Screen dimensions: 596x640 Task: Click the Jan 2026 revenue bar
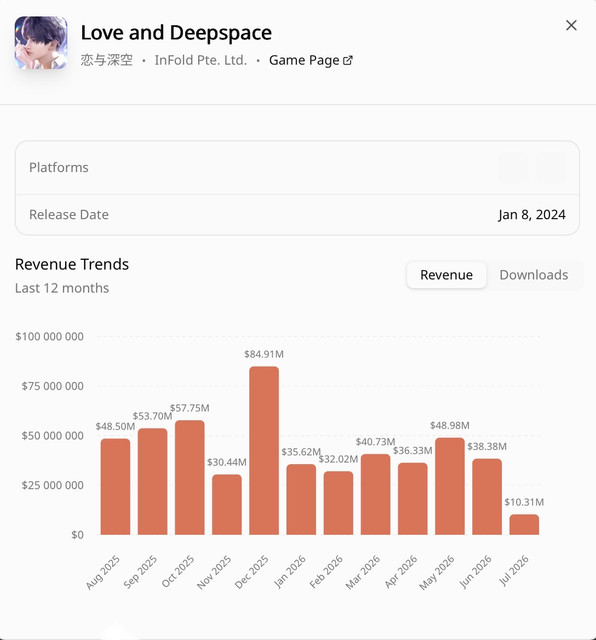(x=301, y=500)
